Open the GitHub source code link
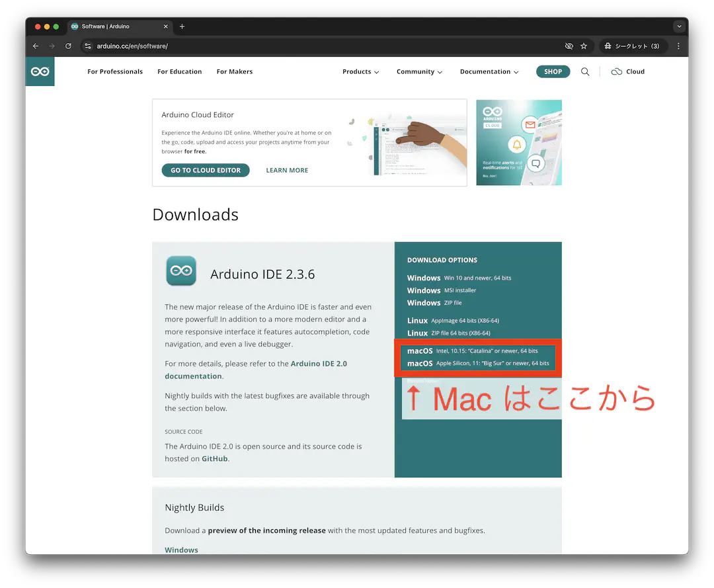The height and width of the screenshot is (588, 714). tap(214, 458)
